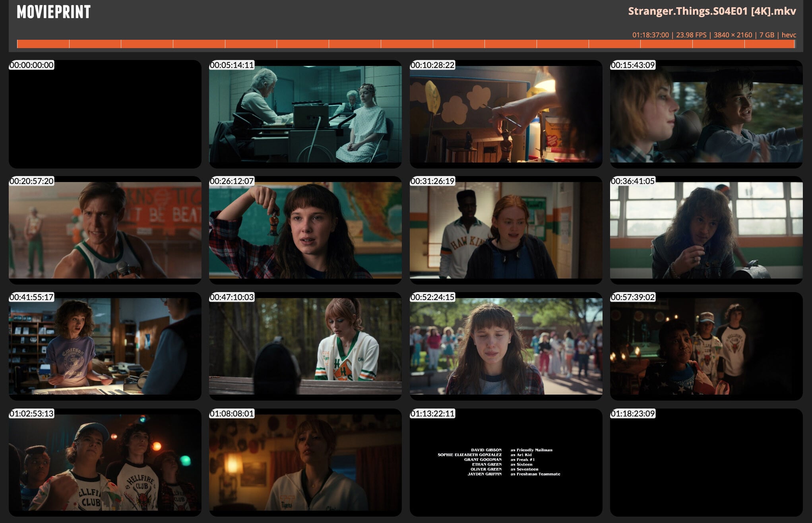The image size is (812, 523).
Task: Select the hallway thumbnail at 00:31:26:19
Action: (x=506, y=231)
